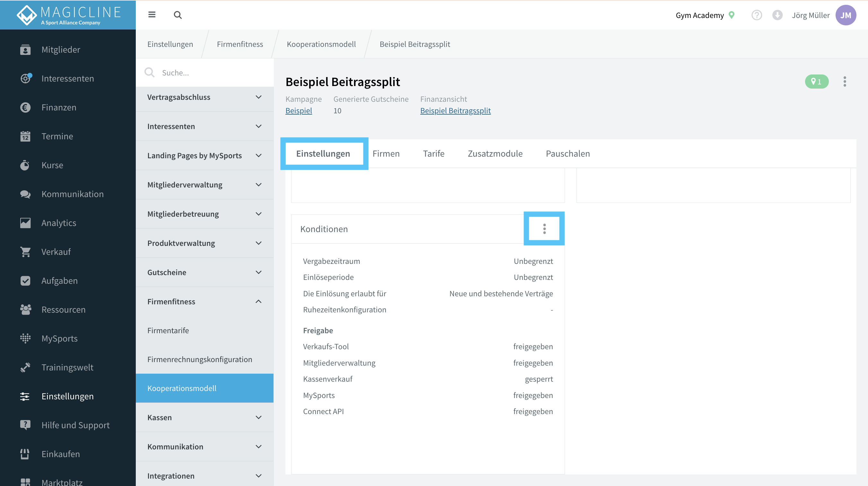
Task: Open the Marktplatz sidebar item
Action: click(x=62, y=482)
